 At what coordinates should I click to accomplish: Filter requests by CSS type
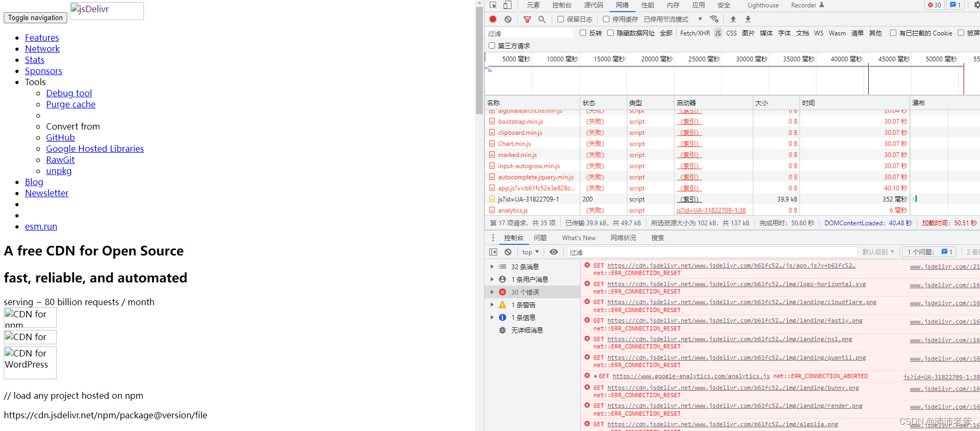pos(731,33)
